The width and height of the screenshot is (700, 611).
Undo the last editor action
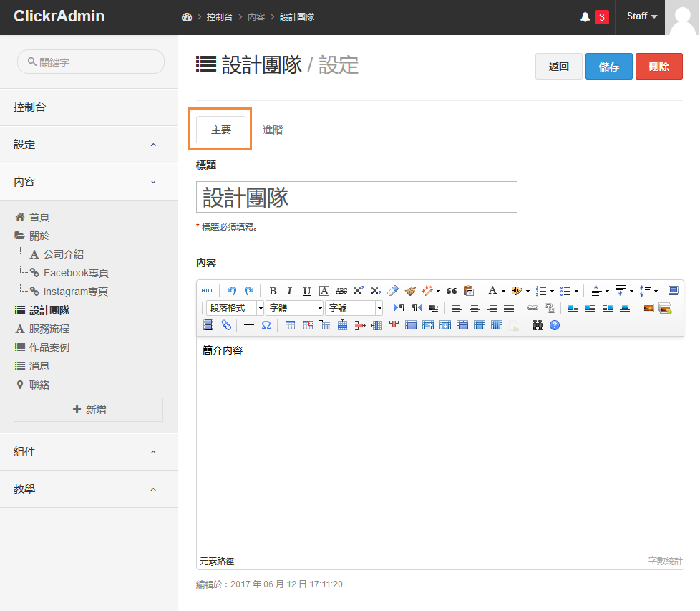[x=231, y=291]
